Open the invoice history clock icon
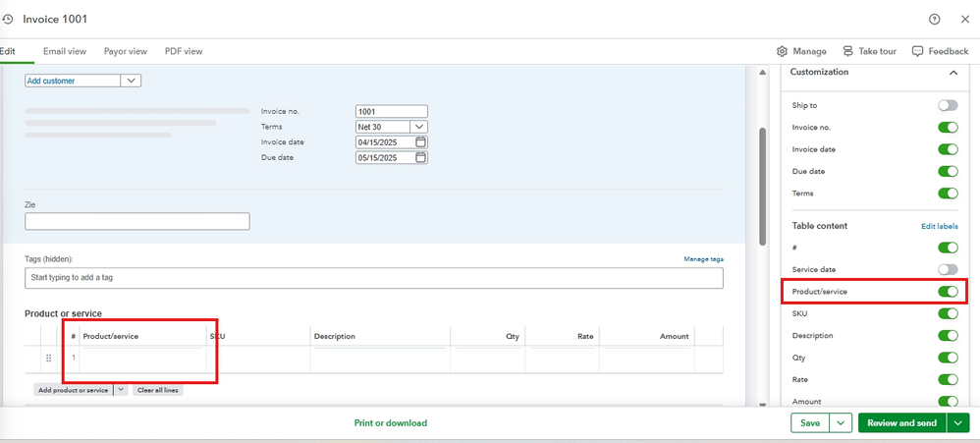This screenshot has width=980, height=443. (x=8, y=20)
